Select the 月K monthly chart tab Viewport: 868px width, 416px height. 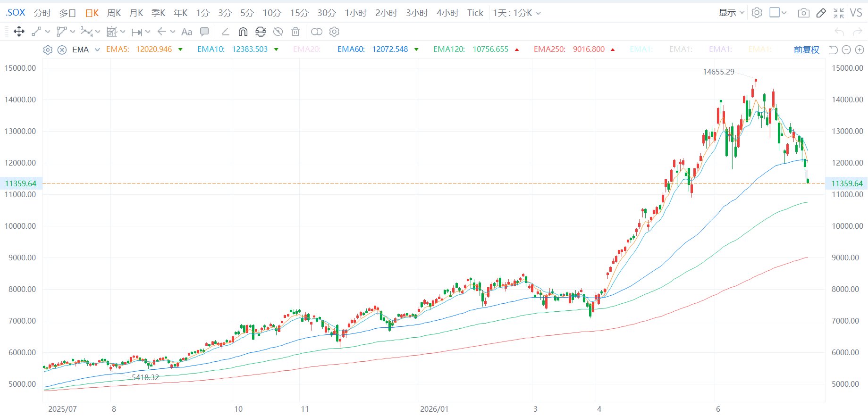(x=136, y=13)
